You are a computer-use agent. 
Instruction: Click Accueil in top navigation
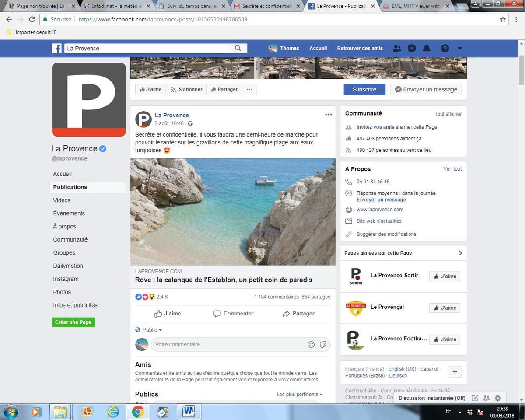pos(318,48)
